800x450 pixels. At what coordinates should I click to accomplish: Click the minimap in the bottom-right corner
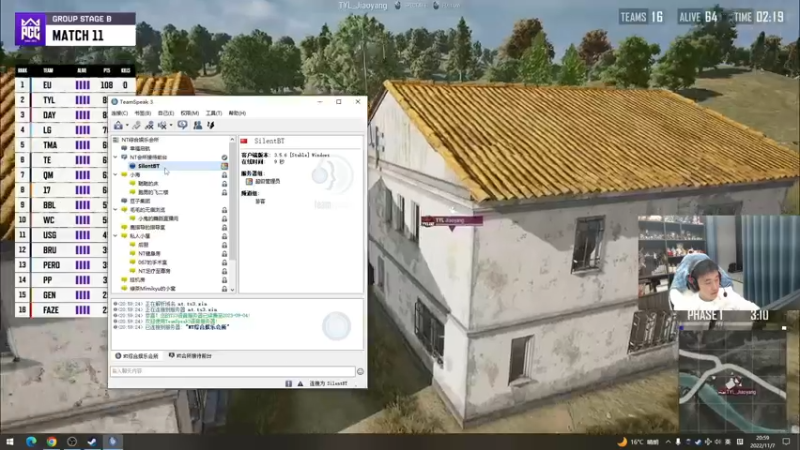pyautogui.click(x=733, y=381)
